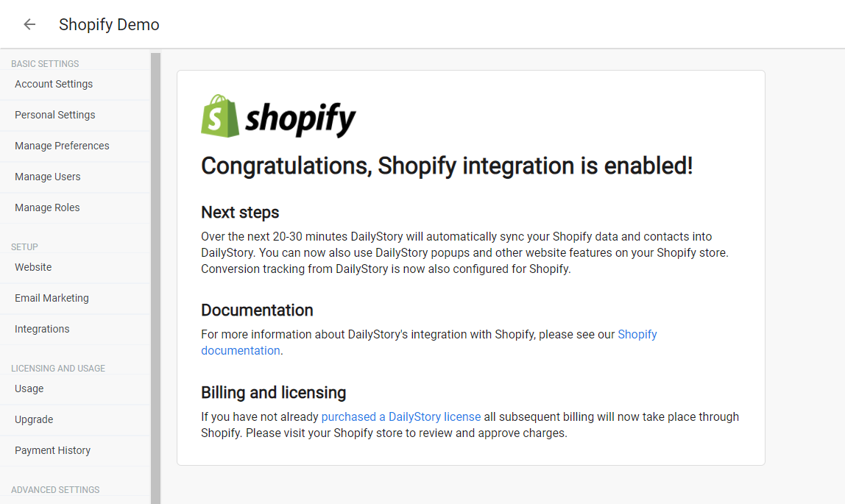
Task: Select Upgrade under Licensing and Usage
Action: (x=75, y=420)
